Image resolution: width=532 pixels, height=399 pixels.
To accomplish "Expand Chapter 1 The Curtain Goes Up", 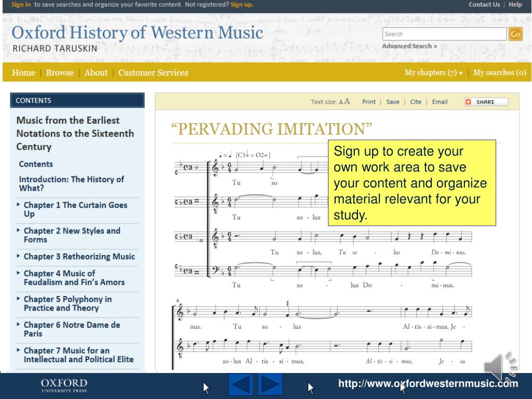I will click(18, 205).
